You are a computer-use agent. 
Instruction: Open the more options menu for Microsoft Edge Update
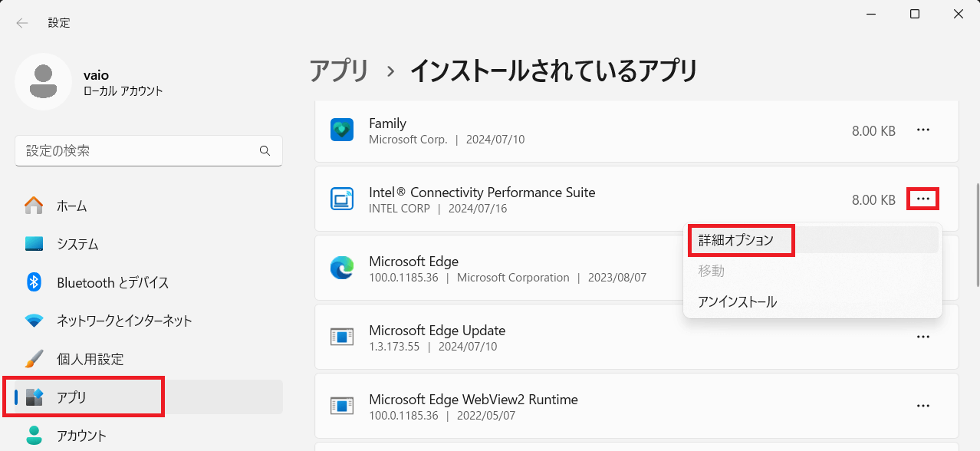[923, 337]
